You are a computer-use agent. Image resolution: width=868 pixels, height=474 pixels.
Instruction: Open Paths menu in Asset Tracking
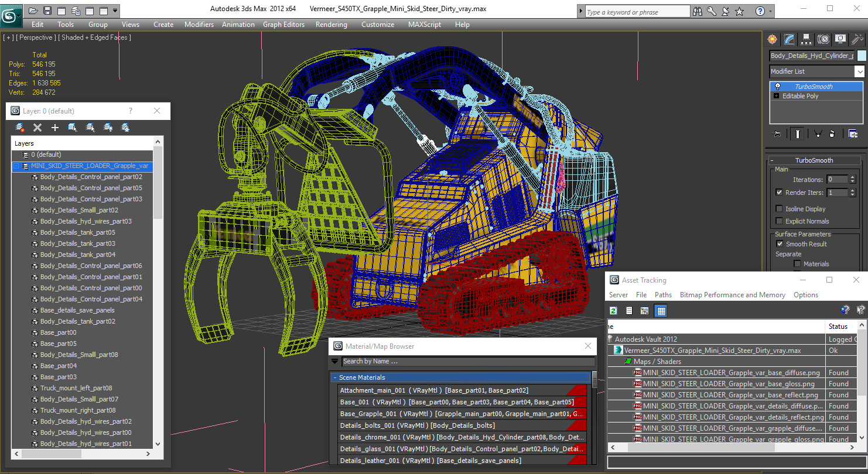coord(663,295)
